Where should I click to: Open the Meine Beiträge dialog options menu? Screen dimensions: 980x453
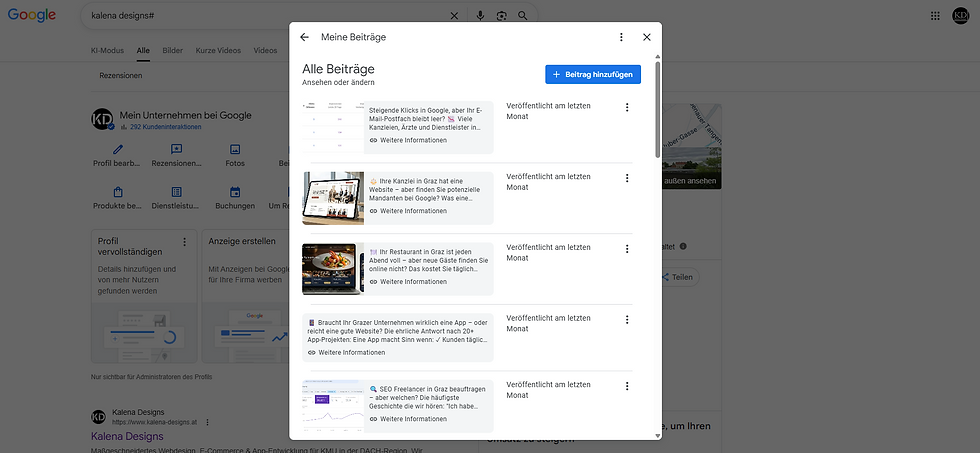[x=621, y=37]
